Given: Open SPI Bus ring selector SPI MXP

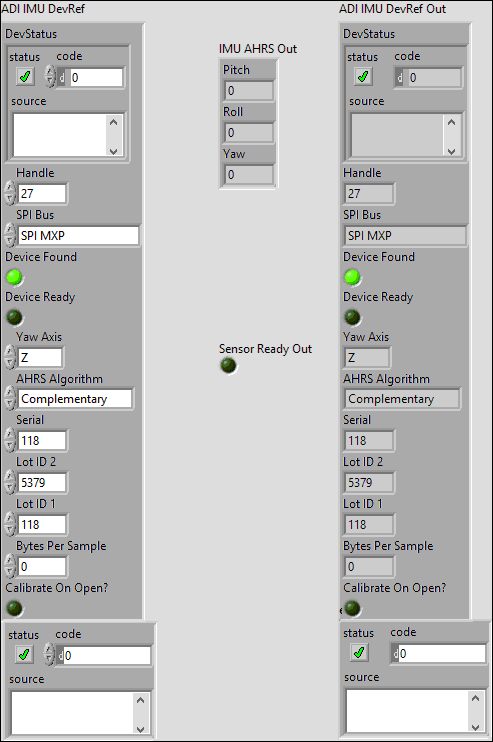Looking at the screenshot, I should [78, 235].
